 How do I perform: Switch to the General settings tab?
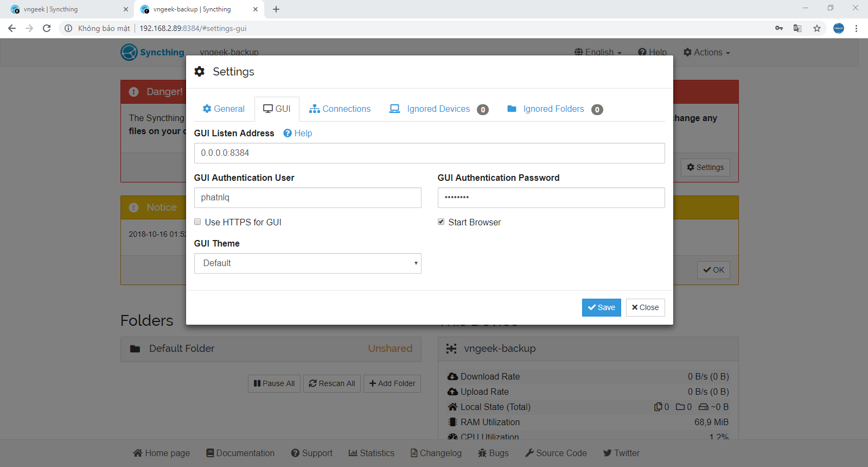pyautogui.click(x=224, y=109)
